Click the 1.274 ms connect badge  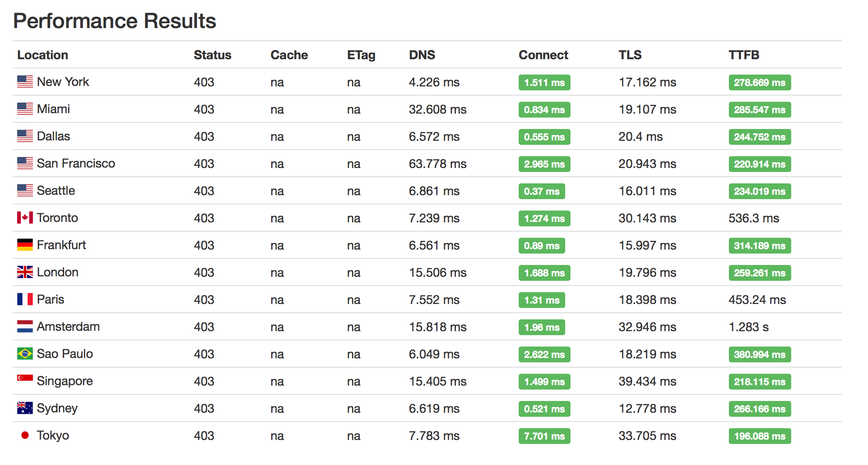point(544,218)
